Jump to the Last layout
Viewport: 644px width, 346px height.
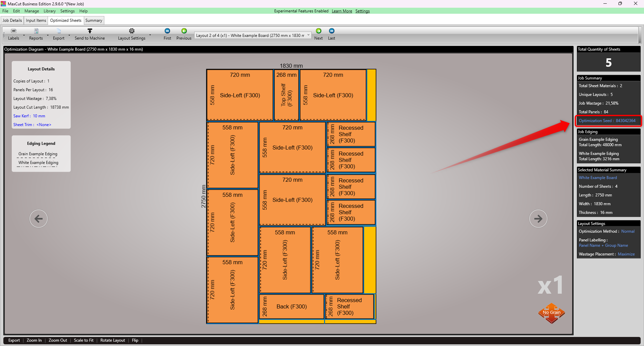(x=331, y=35)
